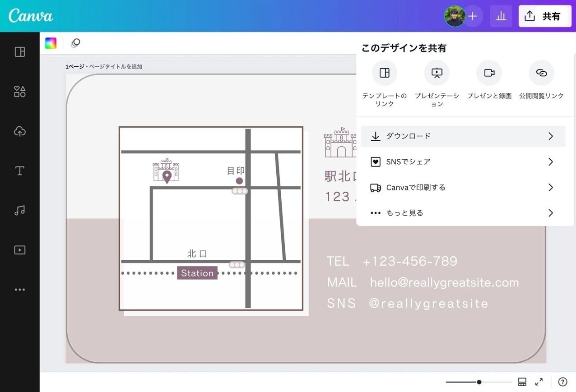Expand the SNSでシェア chevron
576x392 pixels.
(550, 161)
